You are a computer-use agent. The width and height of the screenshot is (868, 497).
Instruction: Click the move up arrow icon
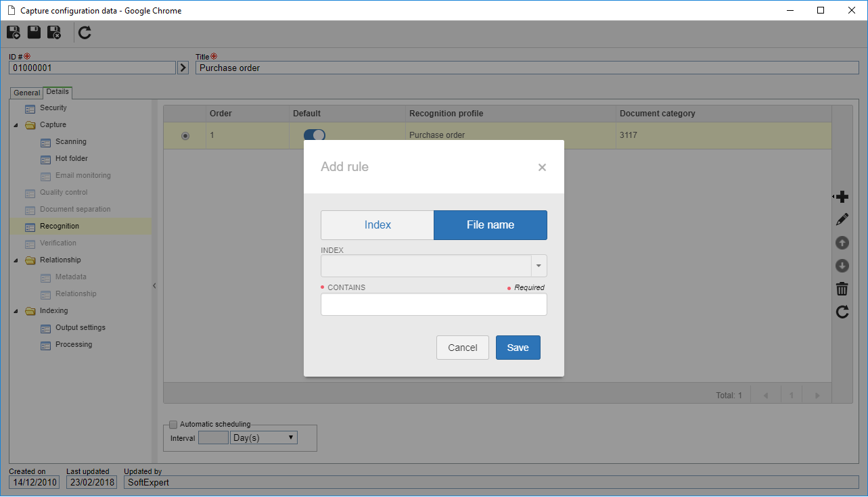842,243
